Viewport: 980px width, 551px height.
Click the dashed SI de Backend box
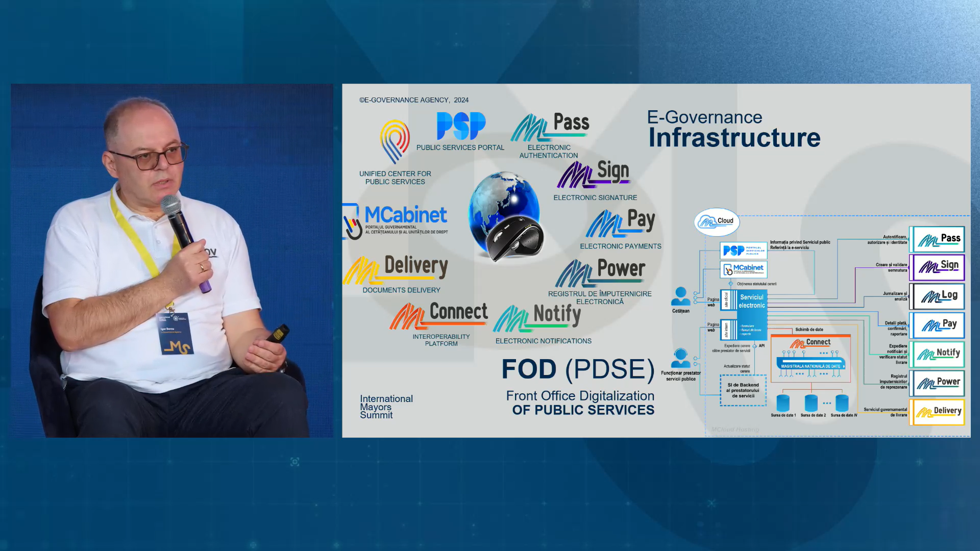point(743,390)
